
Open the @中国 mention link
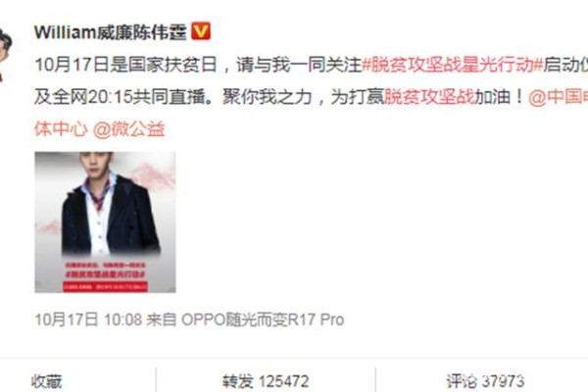558,97
